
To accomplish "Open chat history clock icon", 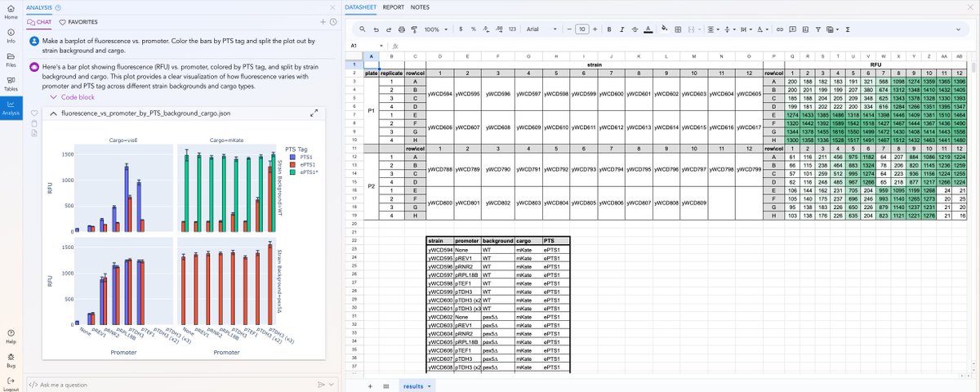I will [333, 21].
